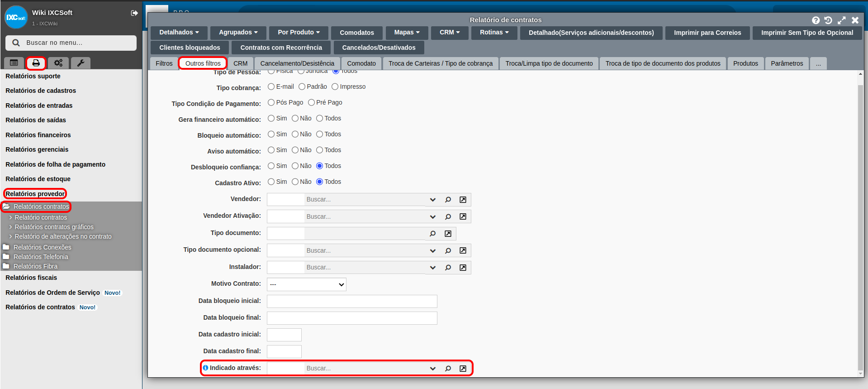
Task: Open the Relatórios Conexões folder
Action: pyautogui.click(x=42, y=247)
